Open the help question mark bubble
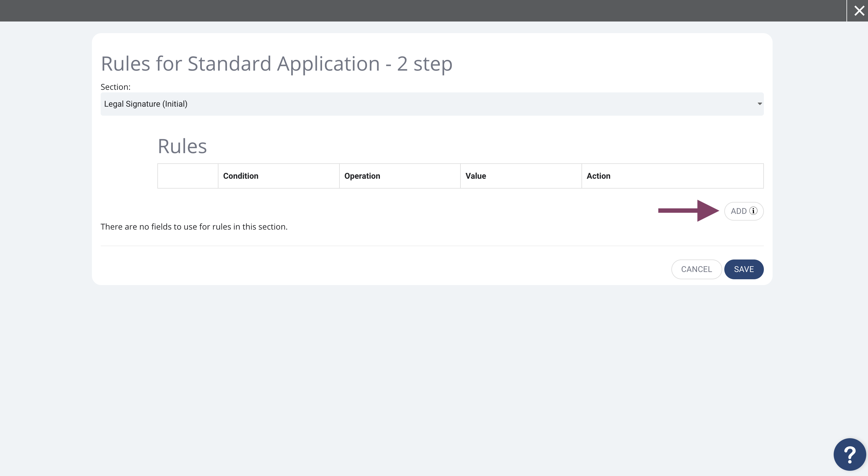This screenshot has height=476, width=868. (849, 454)
